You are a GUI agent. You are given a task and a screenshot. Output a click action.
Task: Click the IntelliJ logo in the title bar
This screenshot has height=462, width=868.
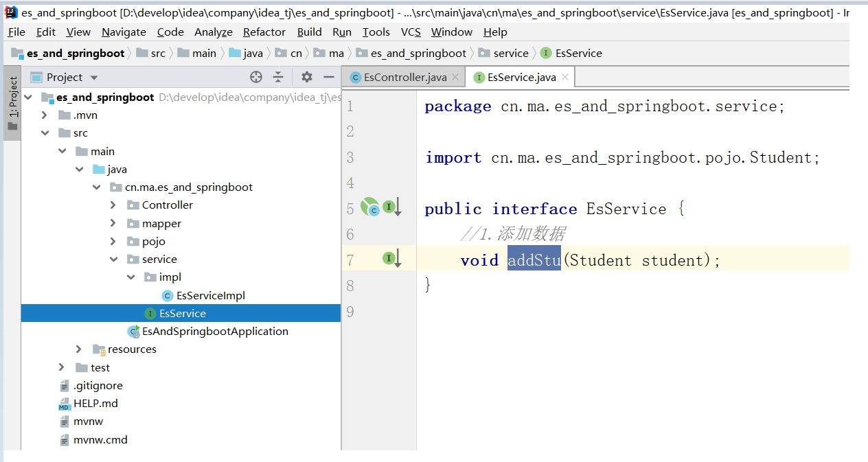click(x=11, y=11)
